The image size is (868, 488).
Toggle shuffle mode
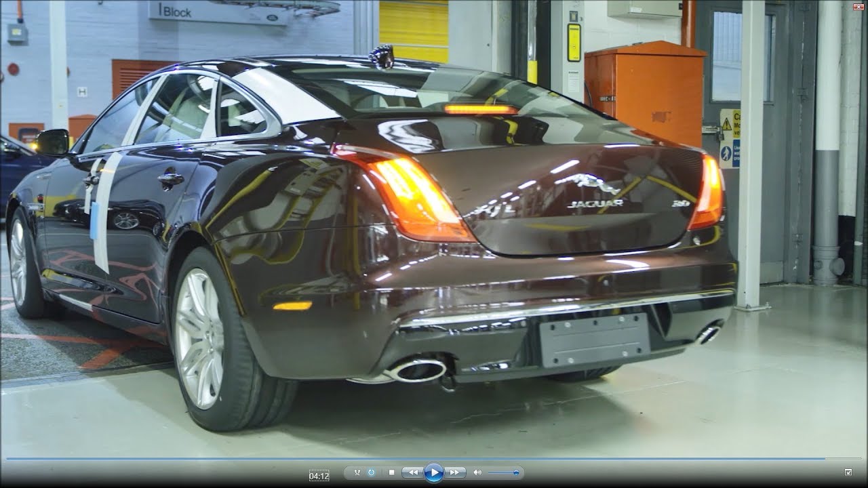(357, 472)
